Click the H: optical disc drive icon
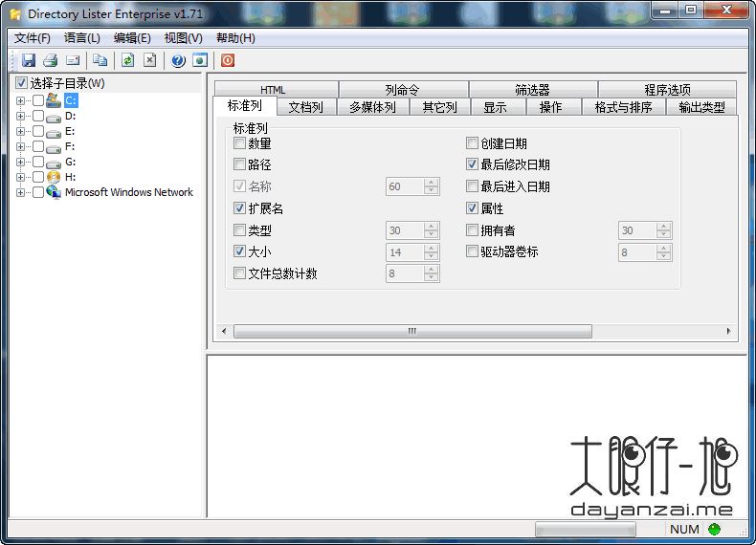The width and height of the screenshot is (756, 545). (x=54, y=177)
